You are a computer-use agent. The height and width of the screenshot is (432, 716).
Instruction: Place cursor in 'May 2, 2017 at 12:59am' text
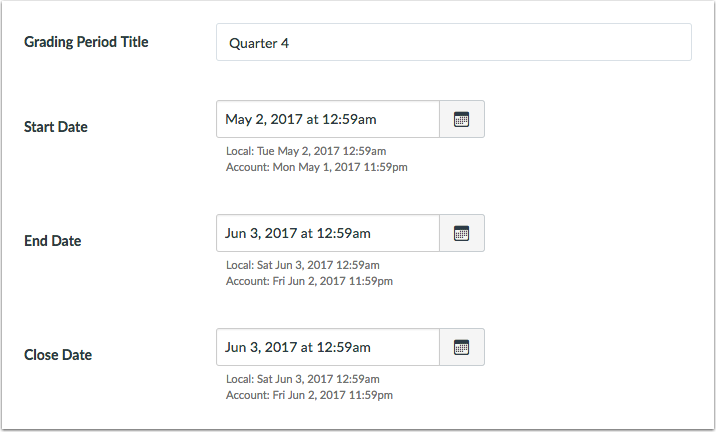point(300,119)
